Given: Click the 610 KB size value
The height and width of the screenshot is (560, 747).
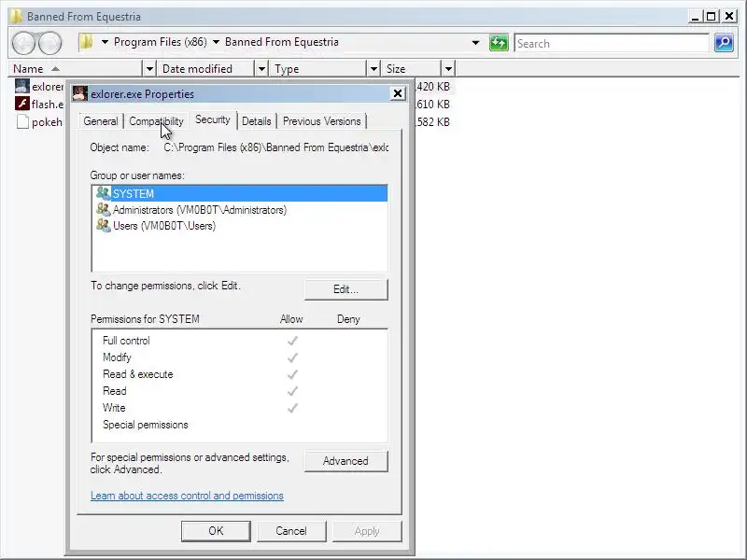Looking at the screenshot, I should pyautogui.click(x=432, y=104).
